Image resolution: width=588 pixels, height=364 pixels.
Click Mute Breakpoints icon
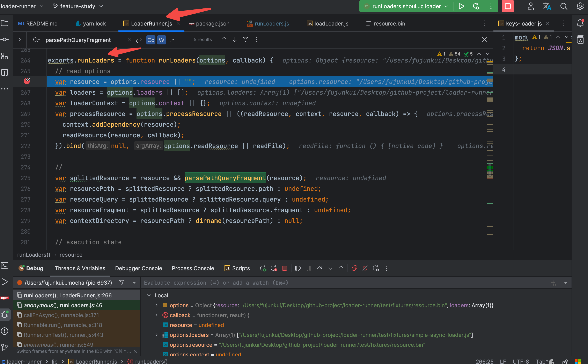(365, 268)
